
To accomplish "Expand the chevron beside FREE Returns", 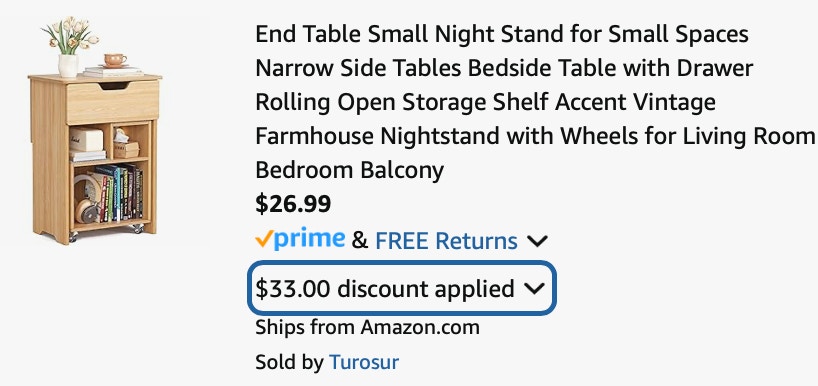I will pos(537,241).
